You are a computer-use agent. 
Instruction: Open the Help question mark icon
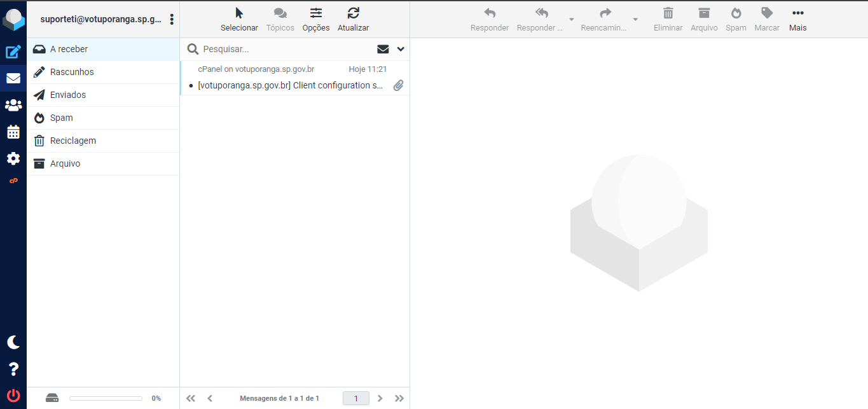click(13, 369)
